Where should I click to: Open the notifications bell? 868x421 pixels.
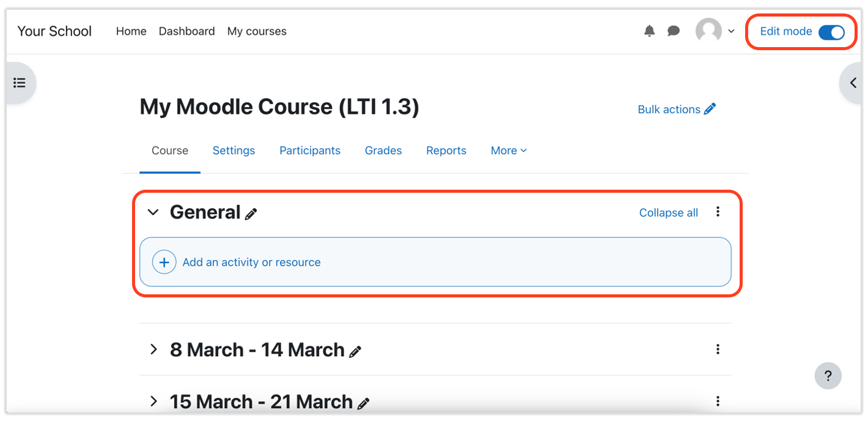tap(649, 31)
